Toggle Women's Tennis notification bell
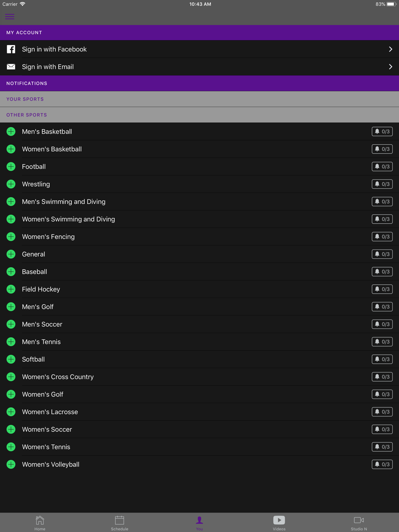399x532 pixels. tap(382, 447)
